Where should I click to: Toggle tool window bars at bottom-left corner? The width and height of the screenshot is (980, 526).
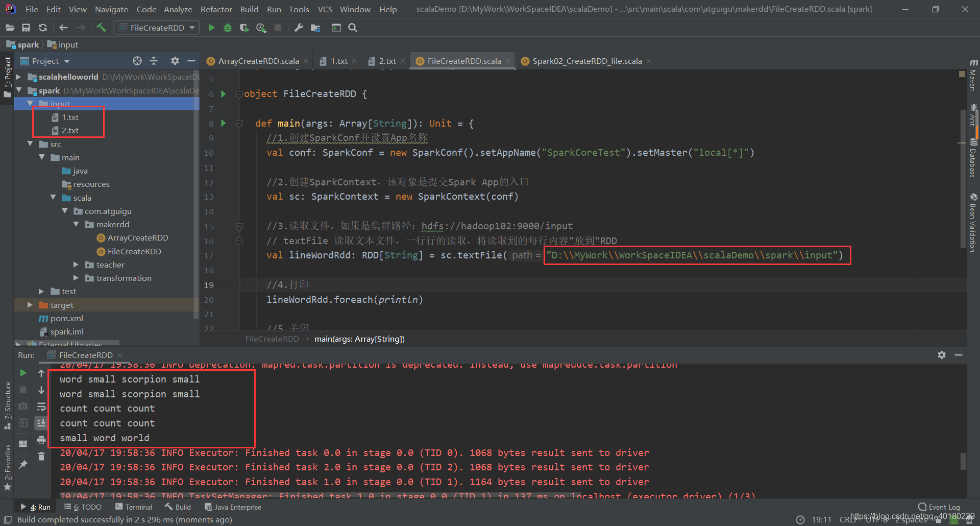8,520
